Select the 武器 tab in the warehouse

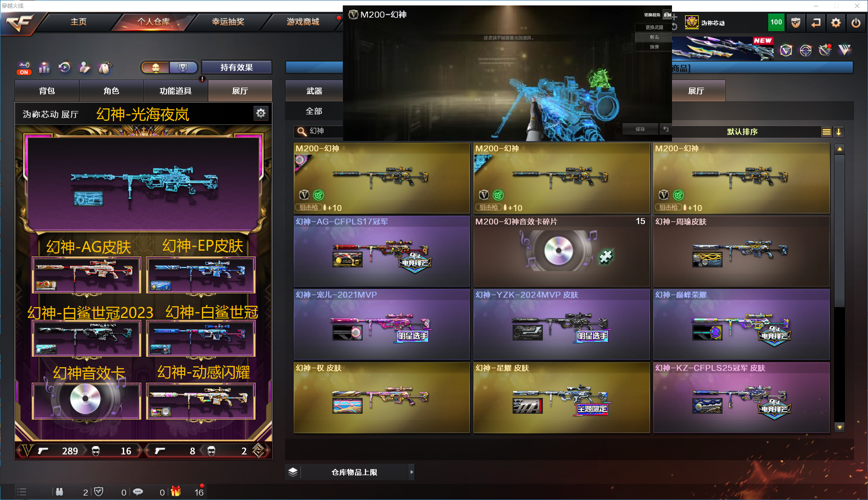pos(314,91)
